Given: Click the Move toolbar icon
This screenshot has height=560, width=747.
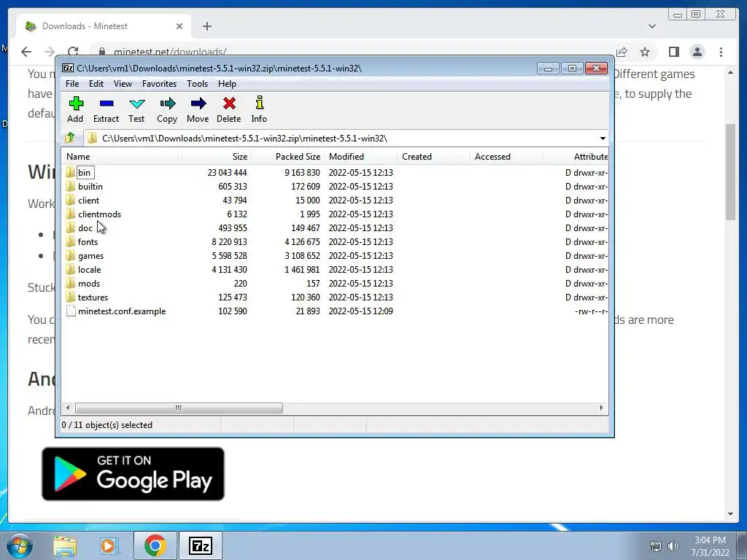Looking at the screenshot, I should click(x=198, y=109).
